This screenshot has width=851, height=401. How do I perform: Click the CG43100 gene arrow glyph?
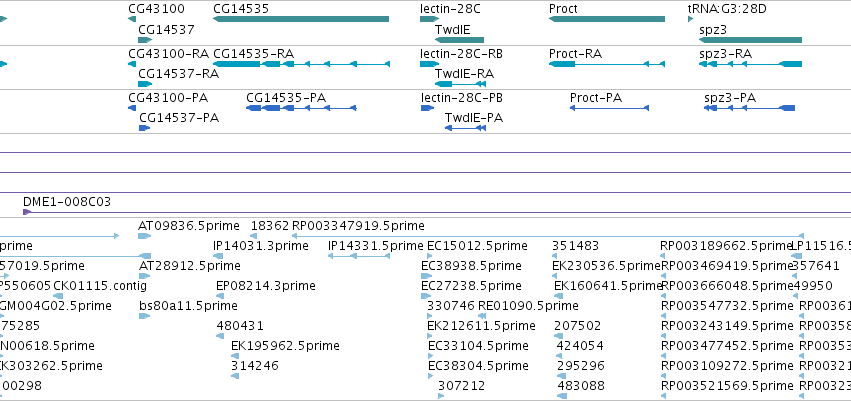[x=132, y=20]
